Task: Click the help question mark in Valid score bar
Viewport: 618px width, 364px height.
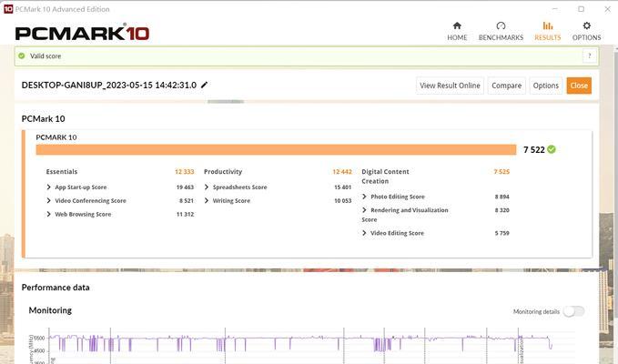Action: coord(590,56)
